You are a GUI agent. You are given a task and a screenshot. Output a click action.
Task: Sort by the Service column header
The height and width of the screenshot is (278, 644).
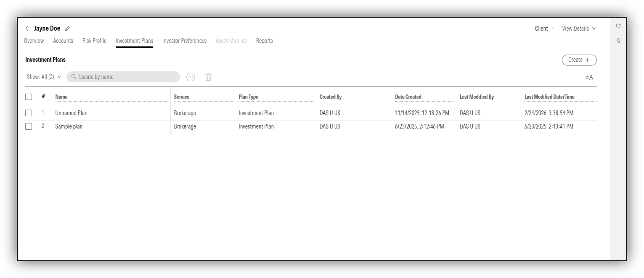click(182, 97)
